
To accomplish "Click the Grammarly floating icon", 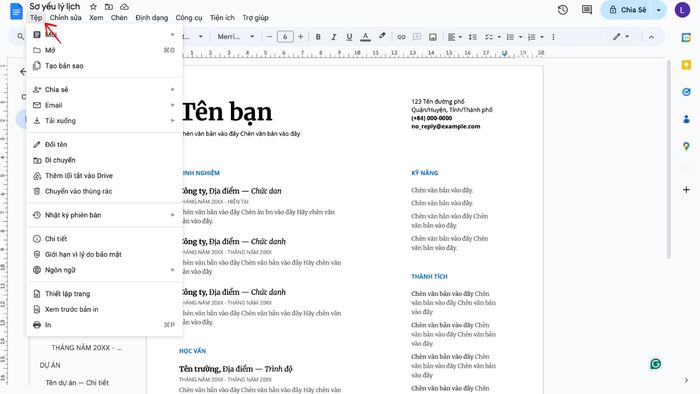I will click(655, 364).
